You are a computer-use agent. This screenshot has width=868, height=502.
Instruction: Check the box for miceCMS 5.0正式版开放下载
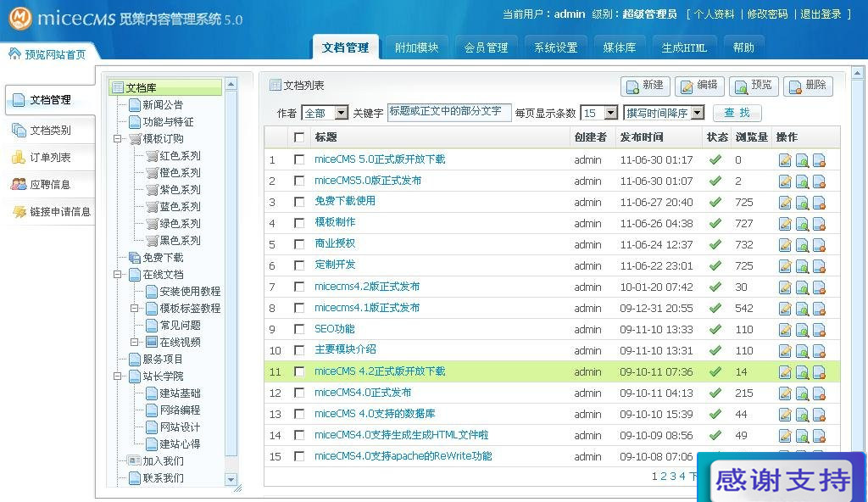pos(299,159)
